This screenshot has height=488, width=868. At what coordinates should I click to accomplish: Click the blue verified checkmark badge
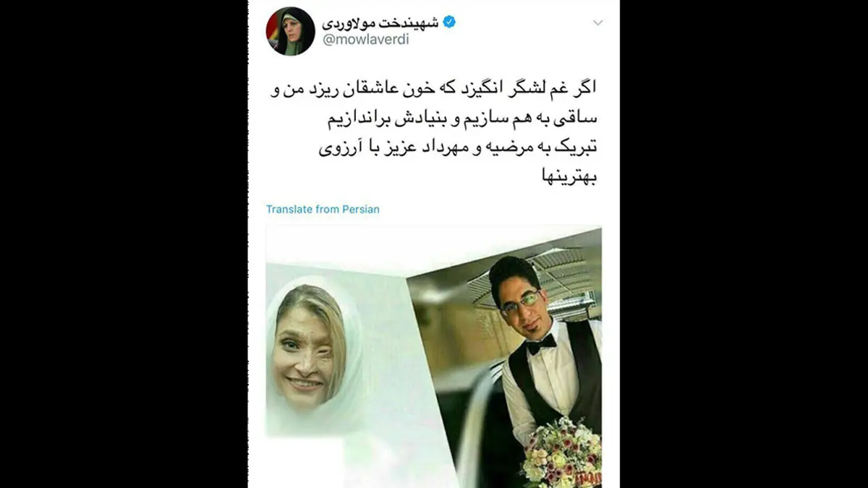(449, 21)
